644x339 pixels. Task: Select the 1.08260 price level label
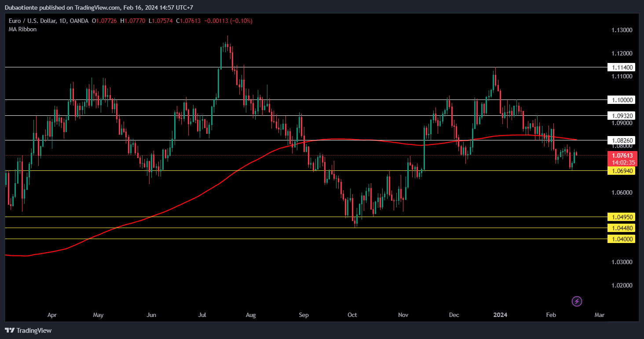621,140
